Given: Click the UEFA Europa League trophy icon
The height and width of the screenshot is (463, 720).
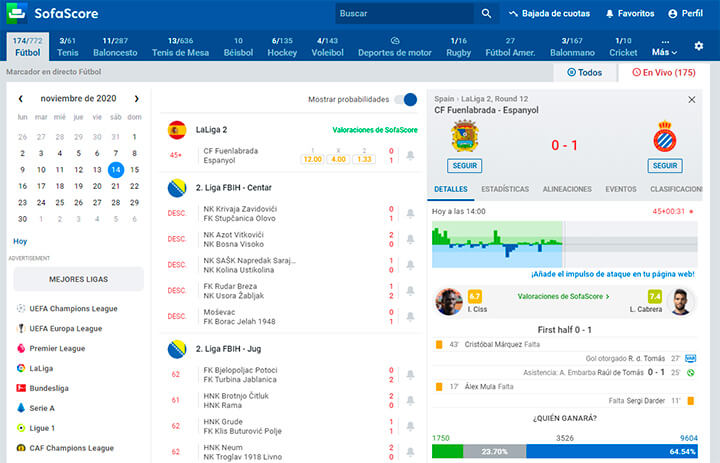Looking at the screenshot, I should [x=21, y=328].
